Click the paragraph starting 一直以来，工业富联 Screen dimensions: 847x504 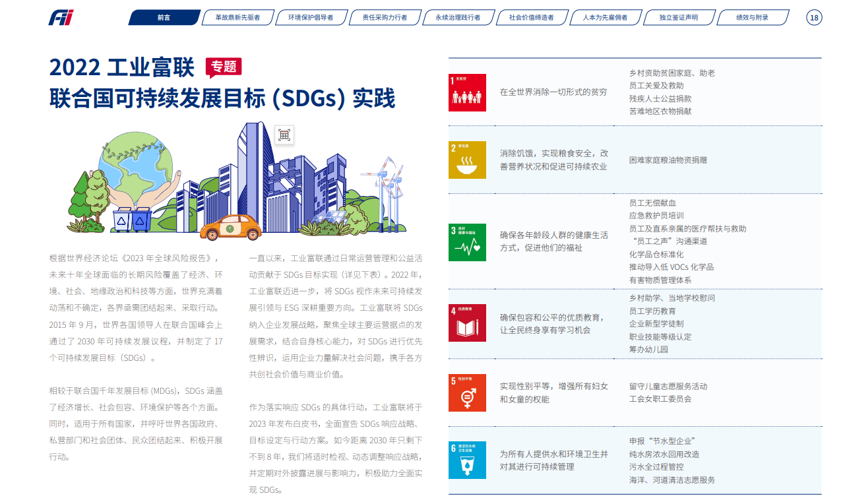coord(336,316)
